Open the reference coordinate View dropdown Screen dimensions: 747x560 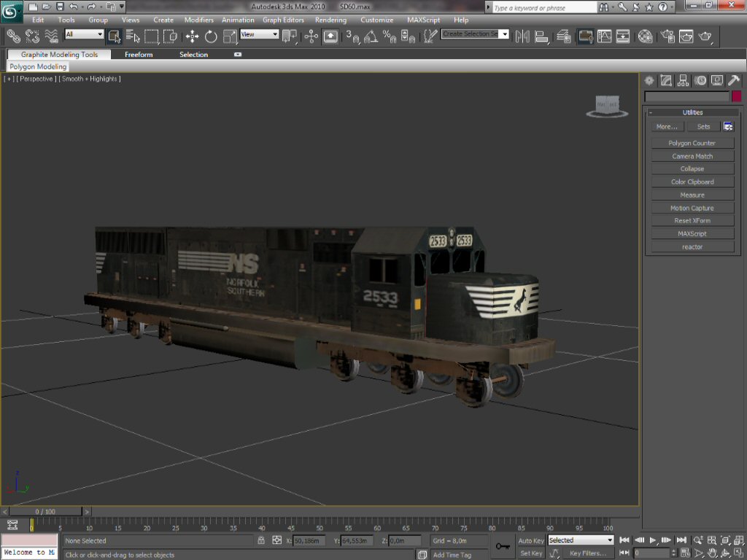click(259, 34)
